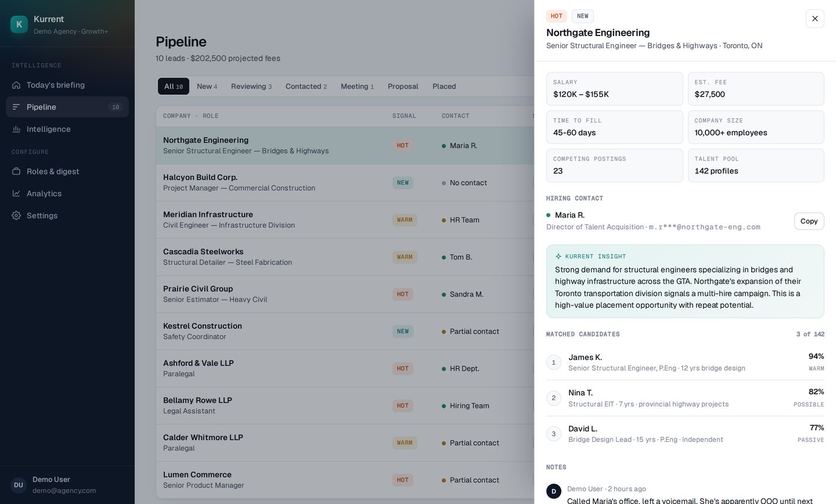This screenshot has height=504, width=836.
Task: Select the Kestrel Construction lead row
Action: click(x=345, y=332)
